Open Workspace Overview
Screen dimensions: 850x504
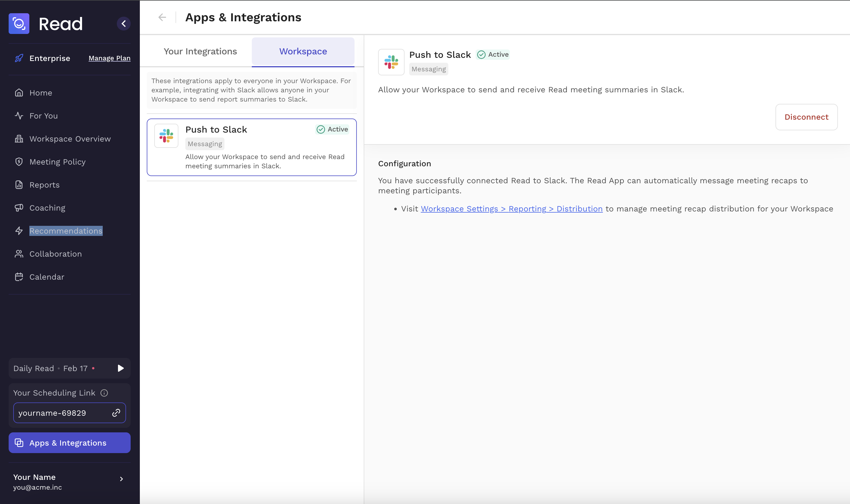coord(69,139)
